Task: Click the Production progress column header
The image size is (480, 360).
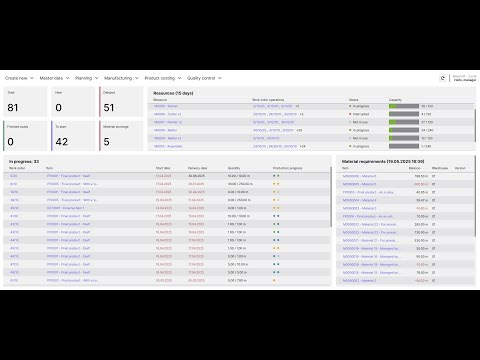Action: pyautogui.click(x=287, y=168)
